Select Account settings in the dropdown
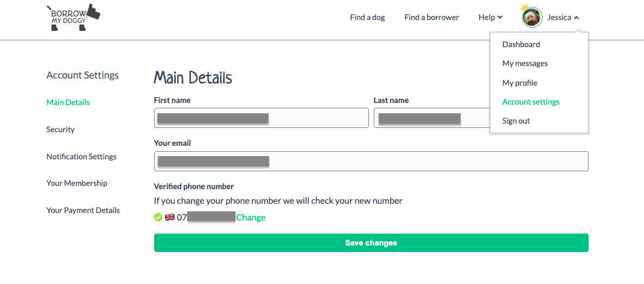This screenshot has width=644, height=284. click(x=531, y=102)
